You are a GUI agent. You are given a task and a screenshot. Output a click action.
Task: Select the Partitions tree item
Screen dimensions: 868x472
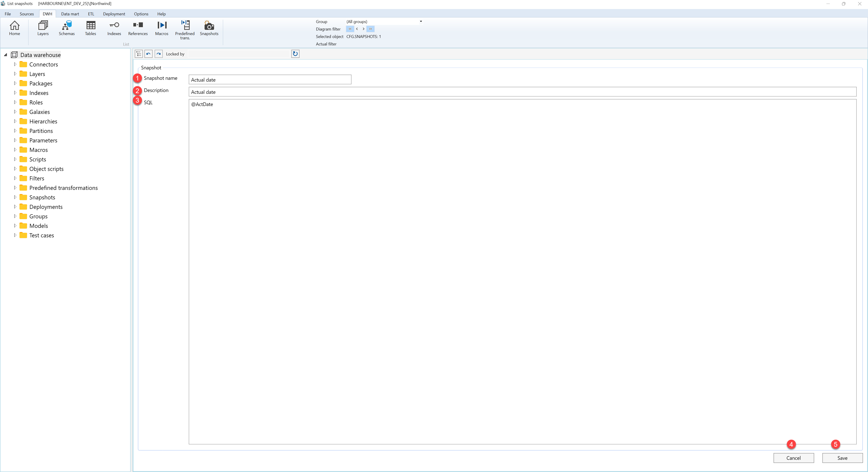click(x=41, y=131)
